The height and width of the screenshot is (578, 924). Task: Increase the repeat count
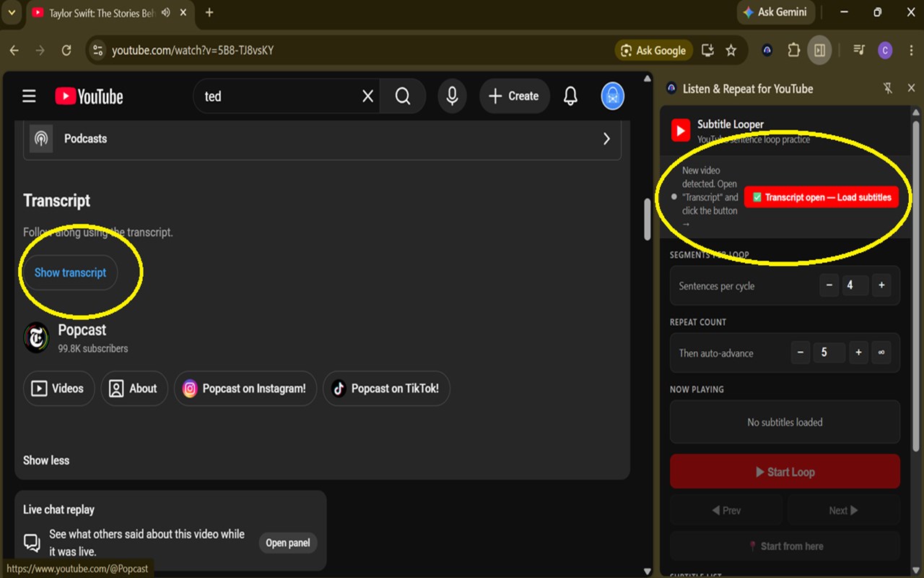(858, 353)
